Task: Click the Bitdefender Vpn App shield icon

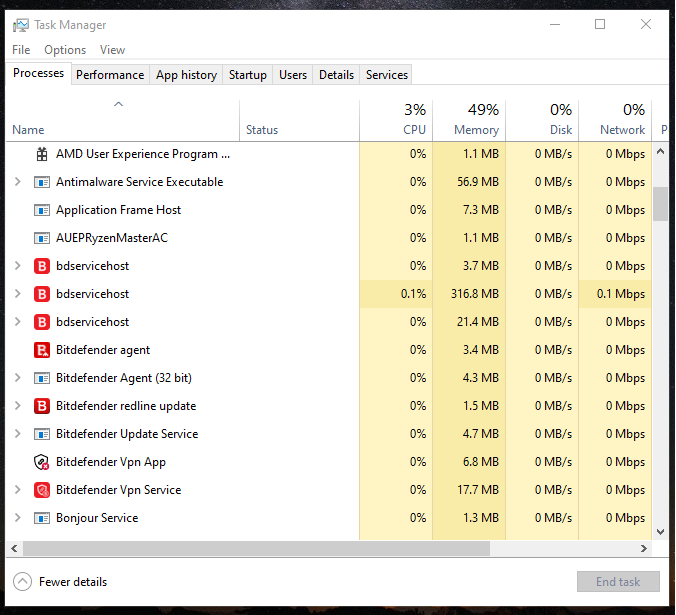Action: 42,462
